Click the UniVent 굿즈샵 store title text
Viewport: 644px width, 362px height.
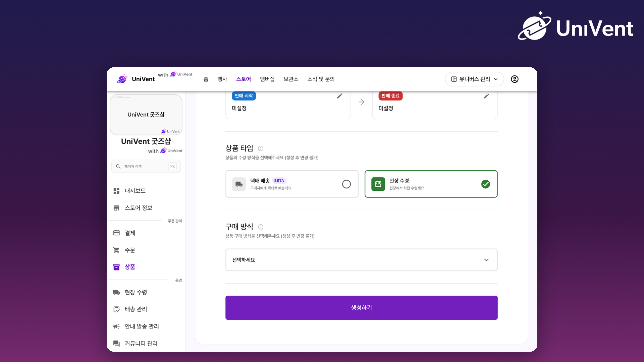point(146,141)
